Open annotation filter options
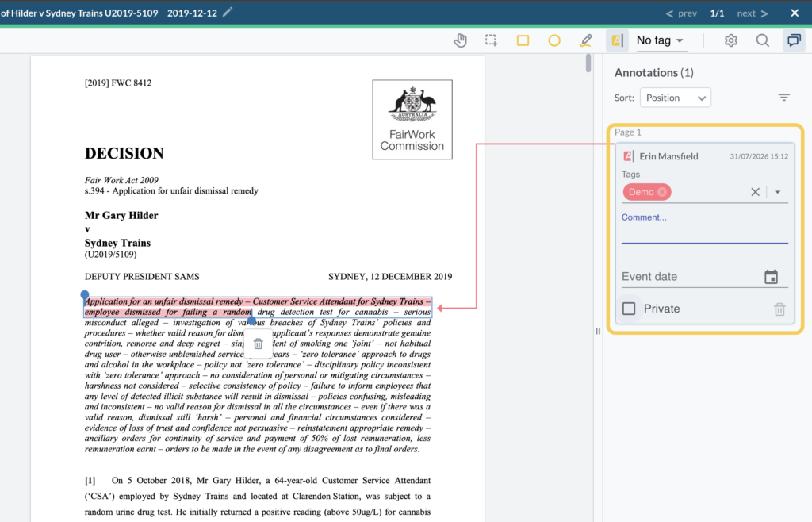 (x=783, y=98)
